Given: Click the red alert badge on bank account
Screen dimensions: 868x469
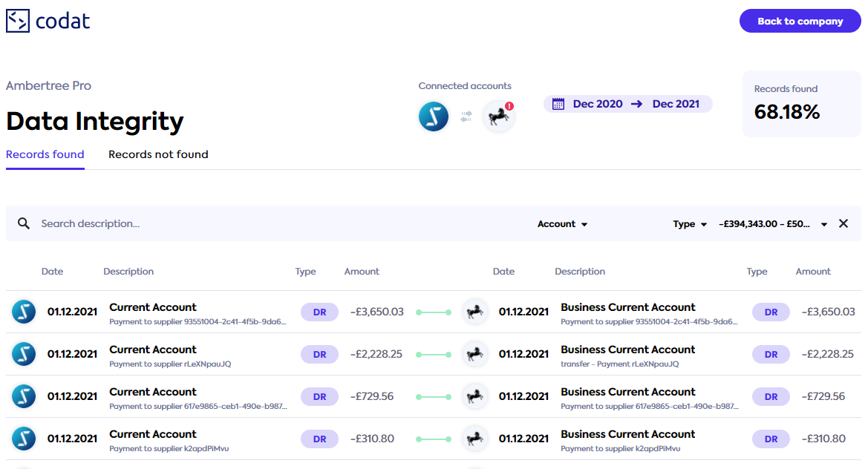Looking at the screenshot, I should (x=509, y=105).
